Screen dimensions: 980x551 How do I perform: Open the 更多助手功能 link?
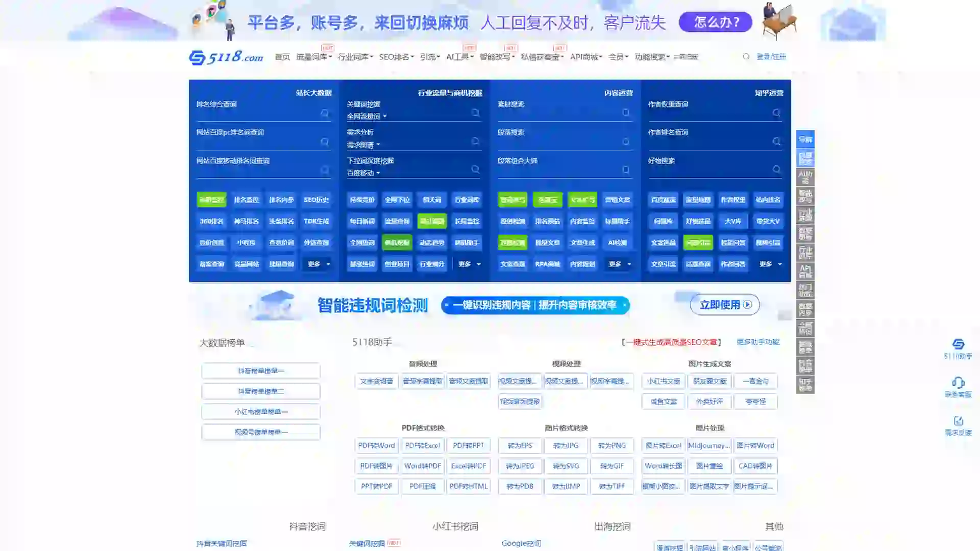(x=758, y=342)
